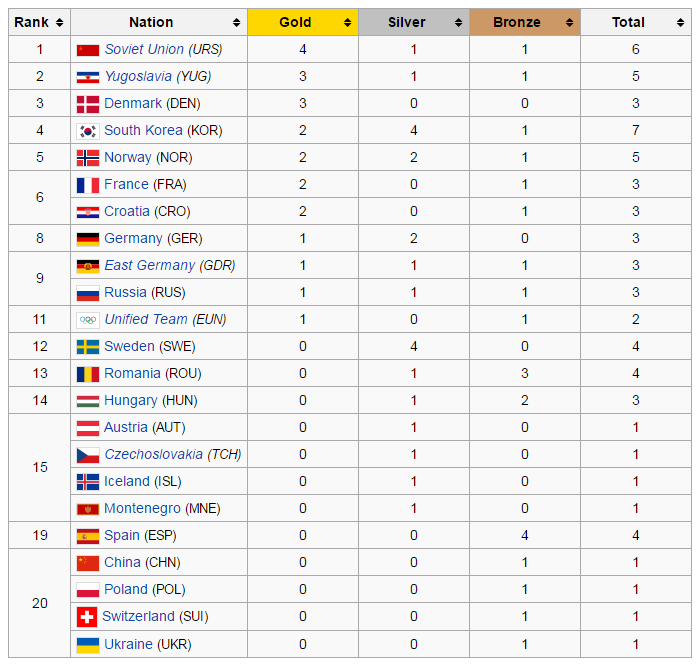The width and height of the screenshot is (698, 664).
Task: Click the Denmark flag icon
Action: click(88, 104)
